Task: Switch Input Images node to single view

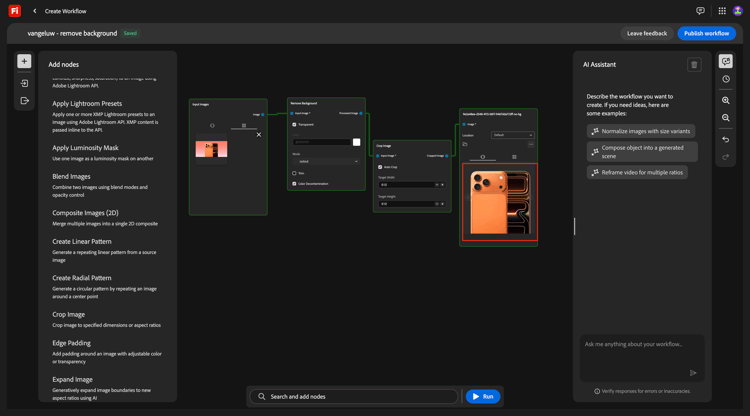Action: pyautogui.click(x=212, y=126)
